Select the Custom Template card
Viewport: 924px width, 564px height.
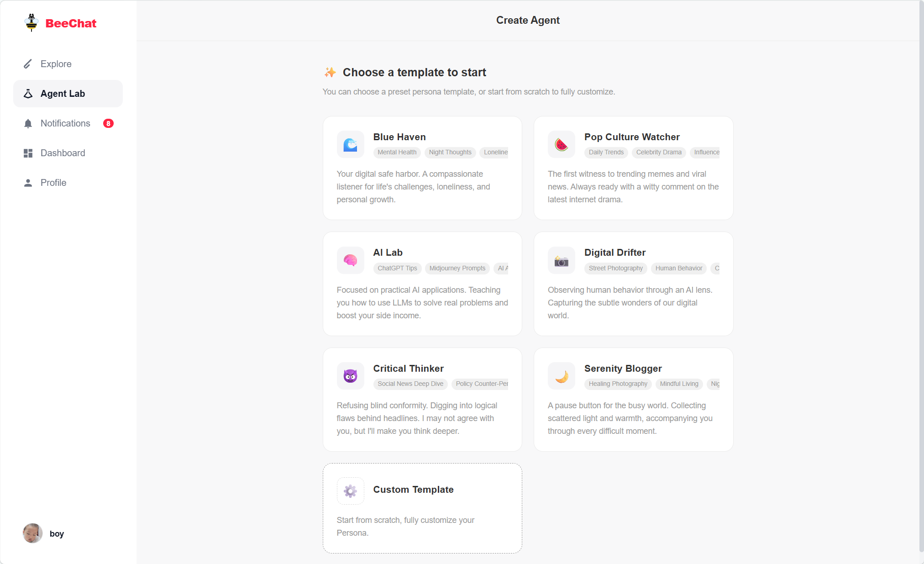pos(422,508)
